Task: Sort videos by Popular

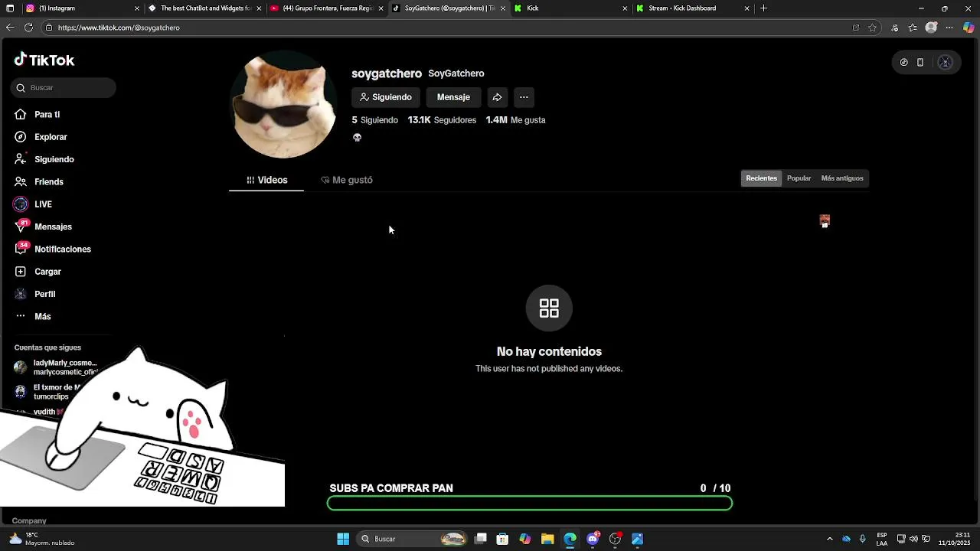Action: click(x=799, y=178)
